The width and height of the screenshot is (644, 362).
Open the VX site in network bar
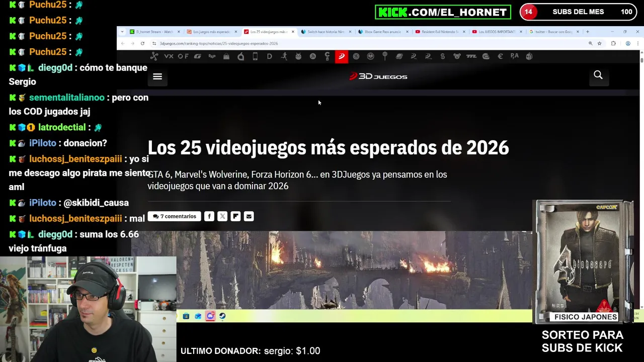pyautogui.click(x=169, y=56)
